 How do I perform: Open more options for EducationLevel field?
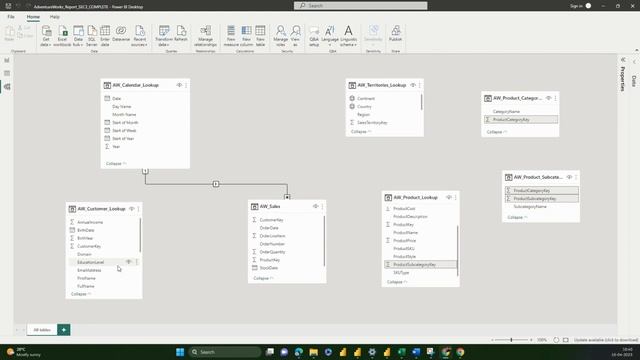[x=137, y=262]
